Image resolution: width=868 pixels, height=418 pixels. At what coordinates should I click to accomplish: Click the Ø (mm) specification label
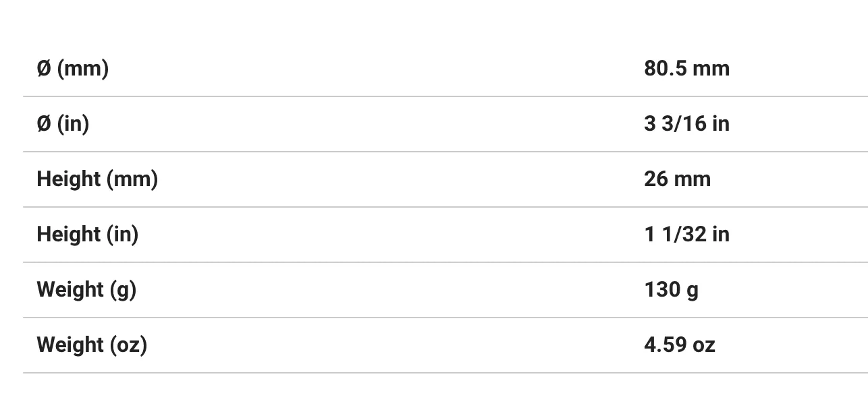click(x=72, y=69)
